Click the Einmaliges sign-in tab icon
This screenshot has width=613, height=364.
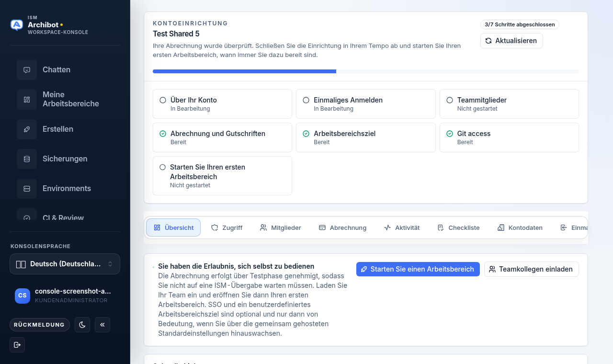[x=564, y=227]
